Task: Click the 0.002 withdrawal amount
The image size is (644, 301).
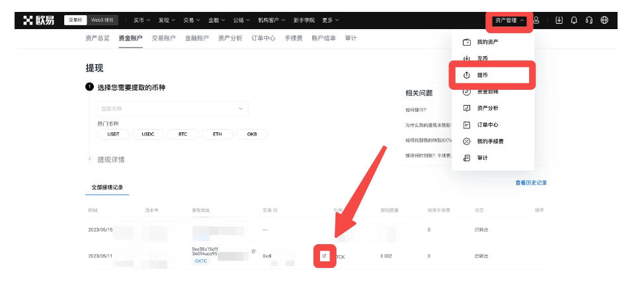Action: pyautogui.click(x=386, y=256)
